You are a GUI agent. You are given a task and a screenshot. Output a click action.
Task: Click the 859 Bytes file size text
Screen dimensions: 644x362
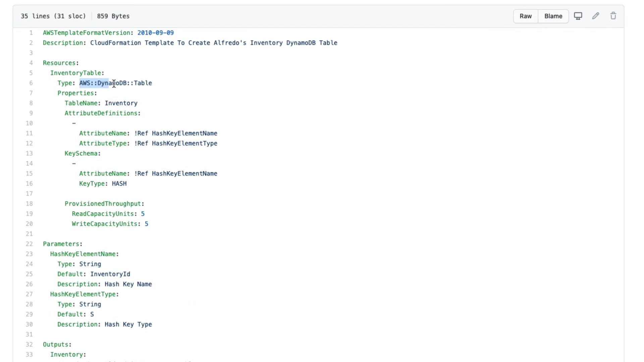click(113, 16)
